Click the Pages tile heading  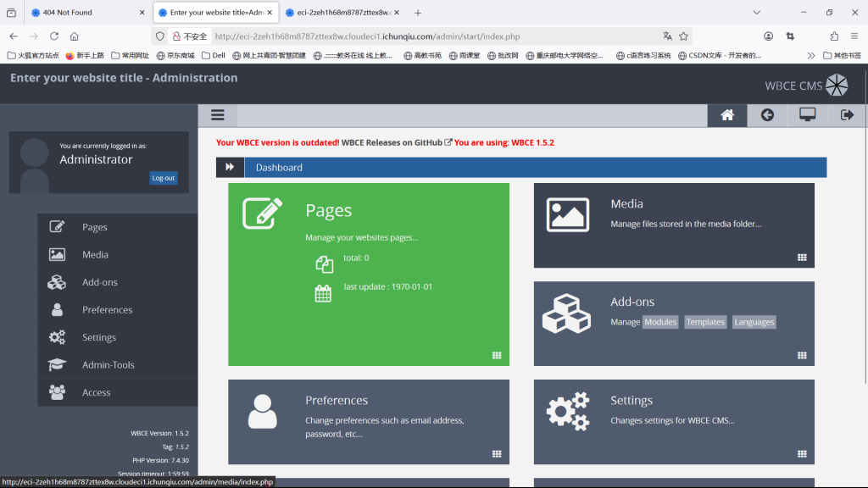pos(328,210)
